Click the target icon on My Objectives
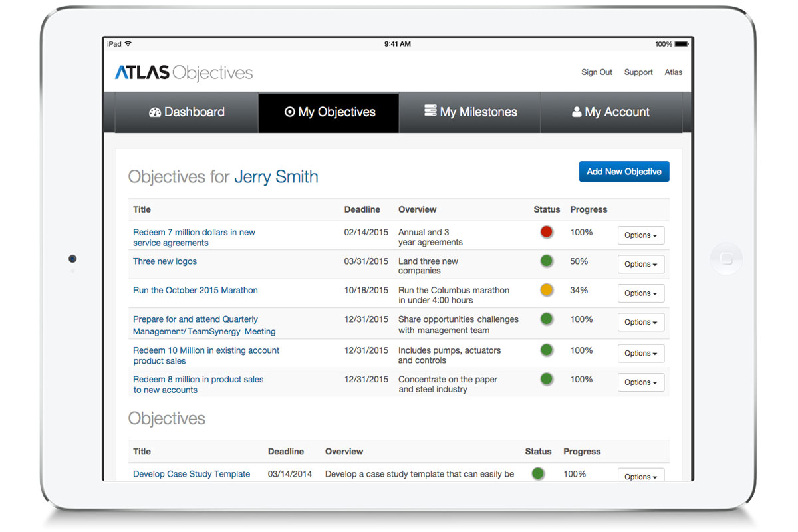Screen dimensions: 798x532 tap(291, 112)
